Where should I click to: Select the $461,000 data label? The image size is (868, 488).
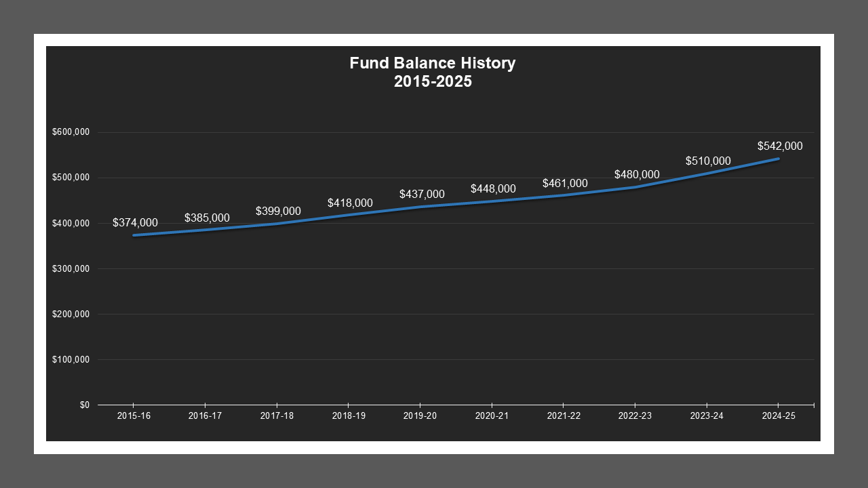tap(565, 184)
